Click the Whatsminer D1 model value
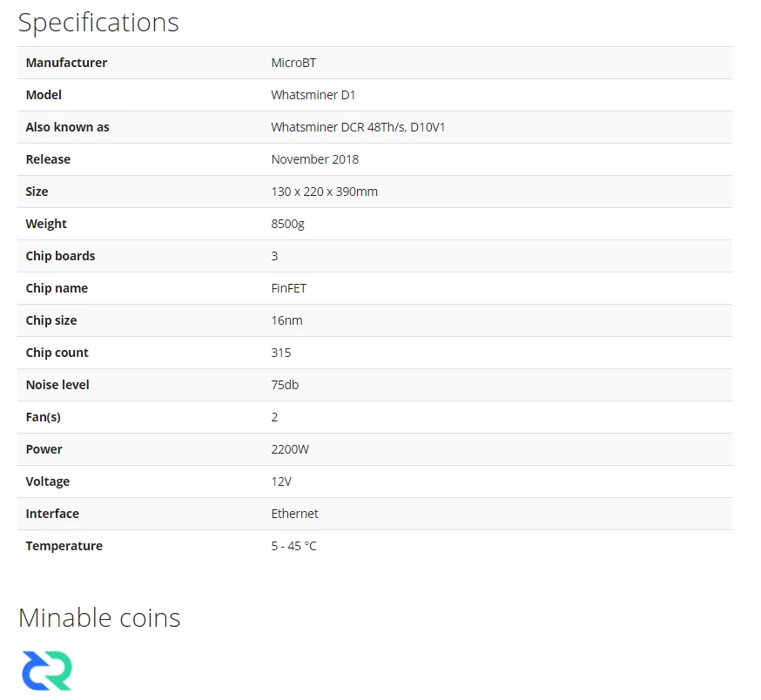 313,95
